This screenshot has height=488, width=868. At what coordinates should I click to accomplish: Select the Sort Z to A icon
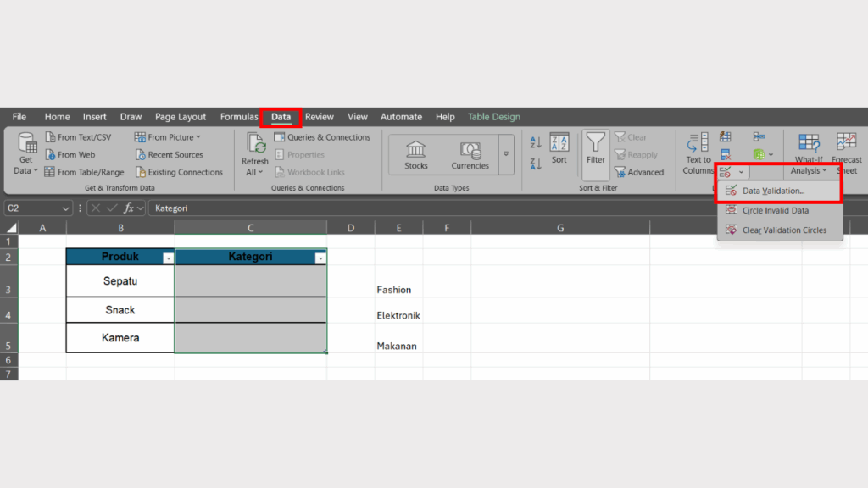click(535, 164)
